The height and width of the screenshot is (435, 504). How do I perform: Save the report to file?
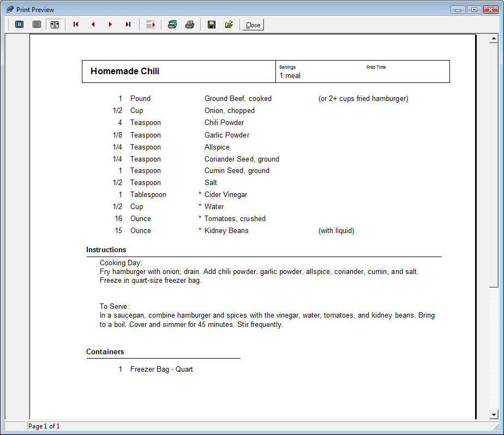pos(212,25)
